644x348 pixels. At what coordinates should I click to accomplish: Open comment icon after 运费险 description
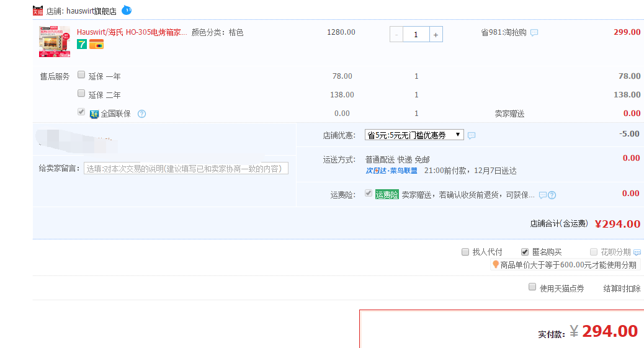542,195
